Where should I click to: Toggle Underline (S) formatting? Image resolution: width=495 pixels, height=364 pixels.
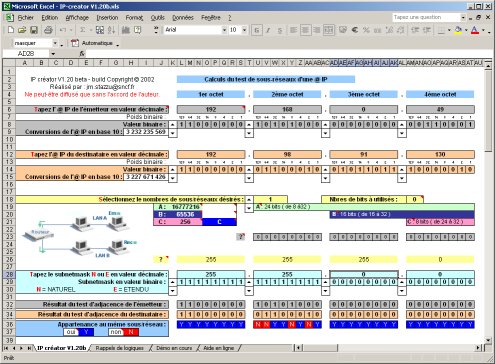(280, 30)
